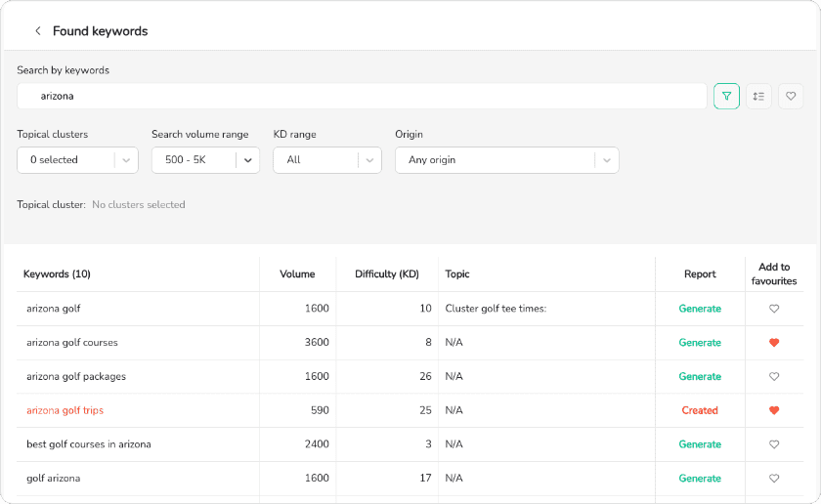Show favourites using the top heart icon
This screenshot has height=504, width=821.
[791, 96]
